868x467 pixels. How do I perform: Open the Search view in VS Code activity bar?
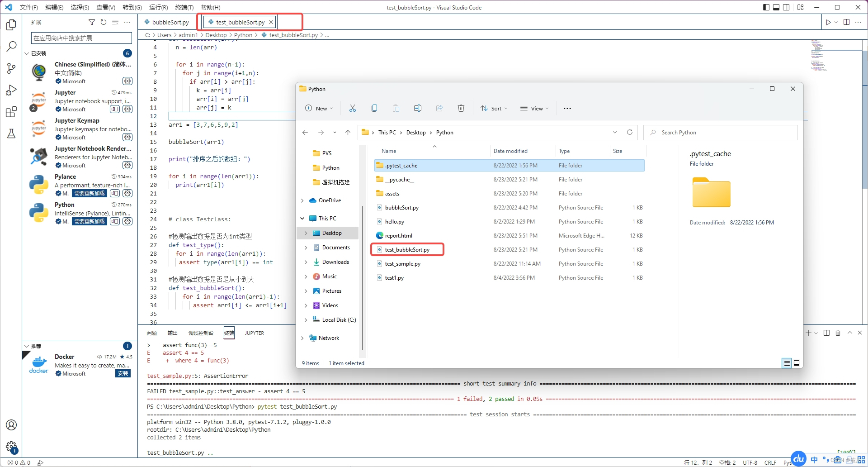click(x=11, y=47)
